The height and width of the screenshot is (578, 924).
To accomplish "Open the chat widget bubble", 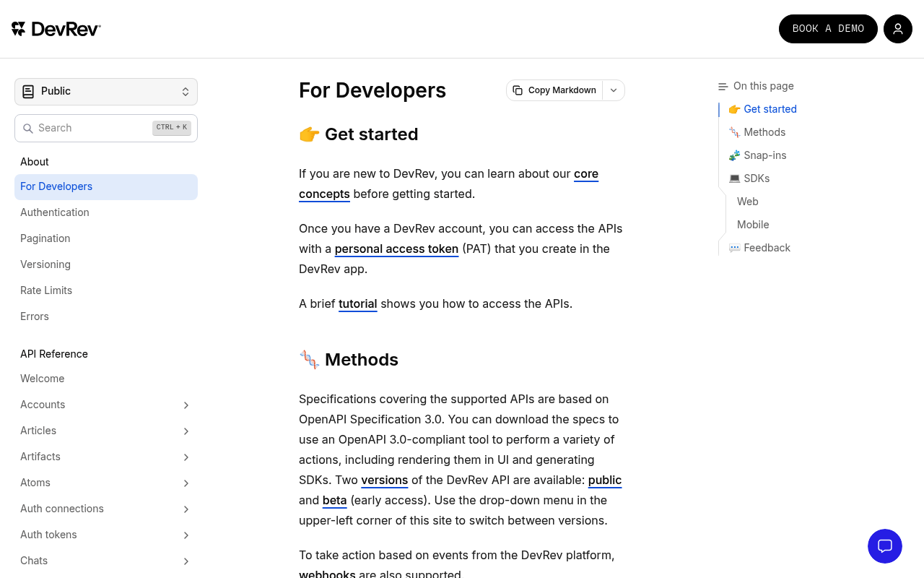I will point(885,546).
